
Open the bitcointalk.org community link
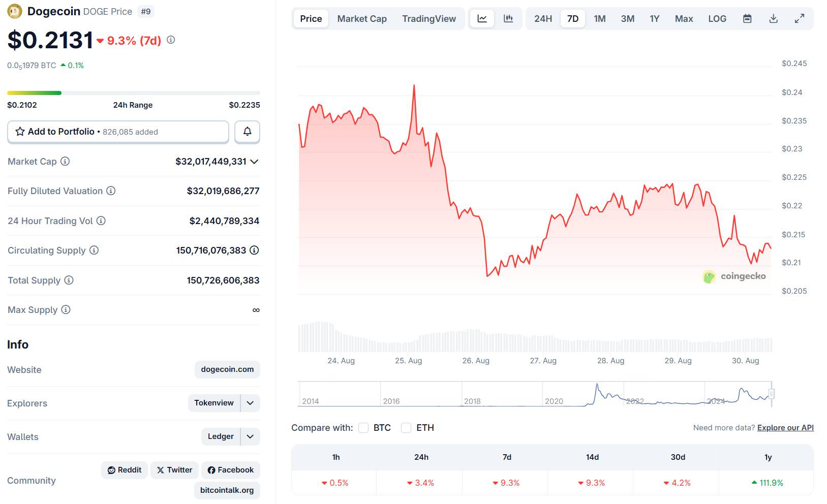coord(227,490)
